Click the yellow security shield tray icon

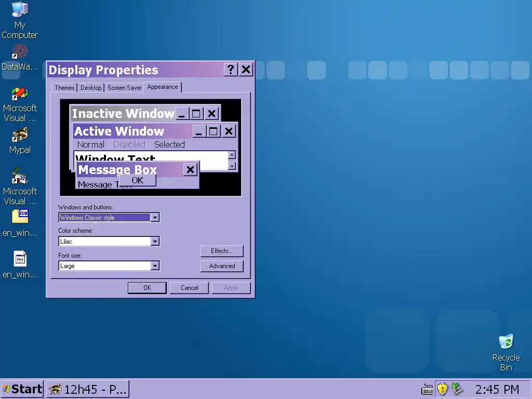(443, 389)
